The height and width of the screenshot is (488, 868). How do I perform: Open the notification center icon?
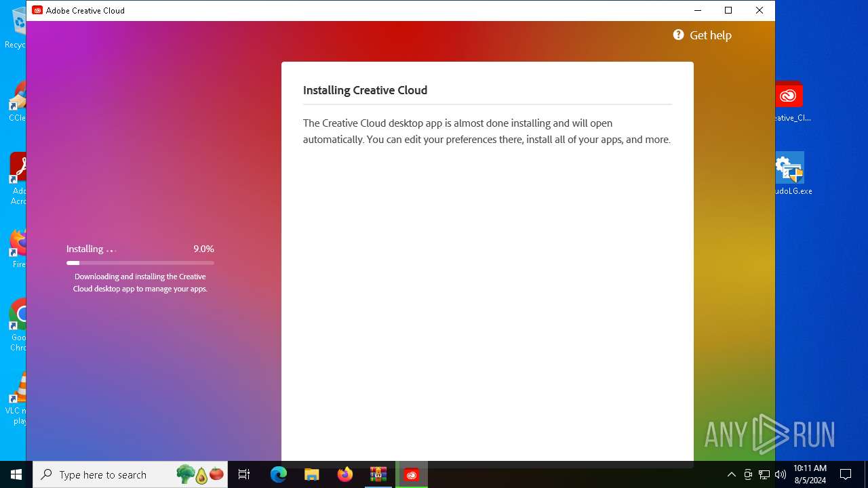pos(846,474)
